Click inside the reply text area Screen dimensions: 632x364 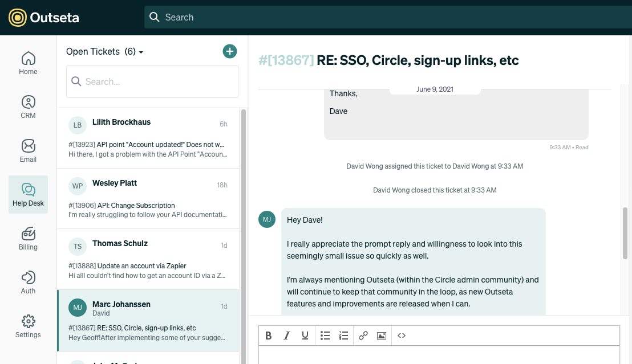click(439, 355)
